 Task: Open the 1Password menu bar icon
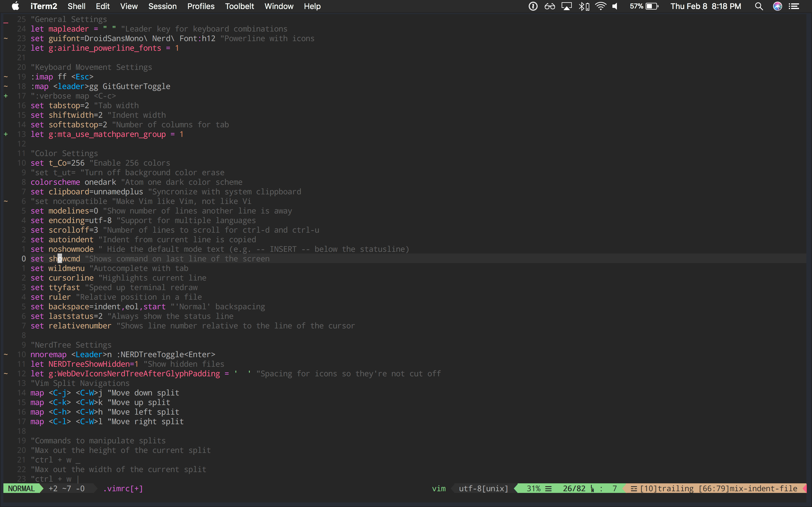point(533,6)
